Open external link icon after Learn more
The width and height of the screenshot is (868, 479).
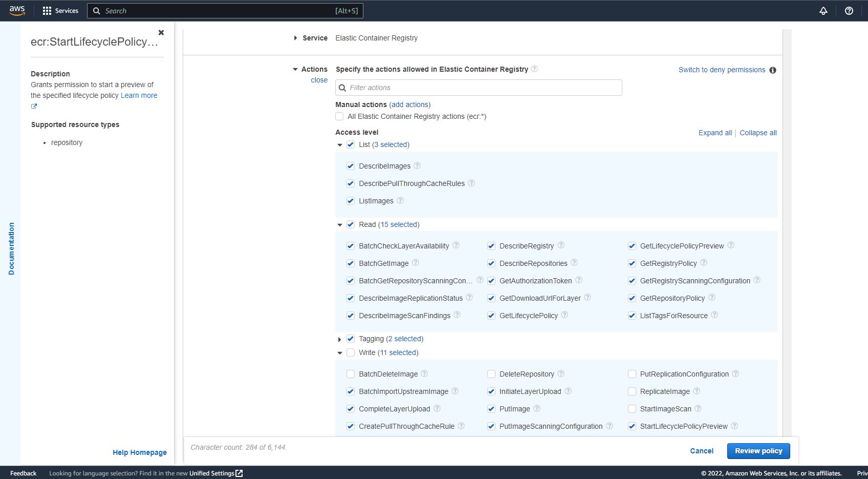(34, 106)
